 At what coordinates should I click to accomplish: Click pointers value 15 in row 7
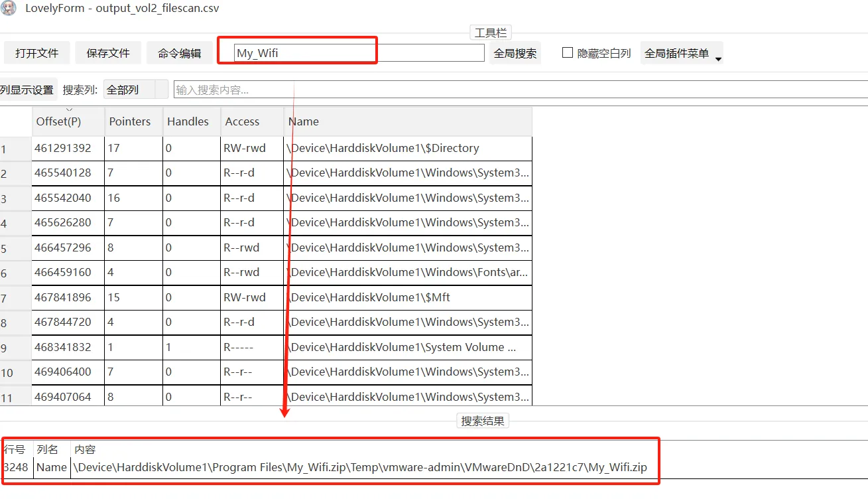[133, 297]
